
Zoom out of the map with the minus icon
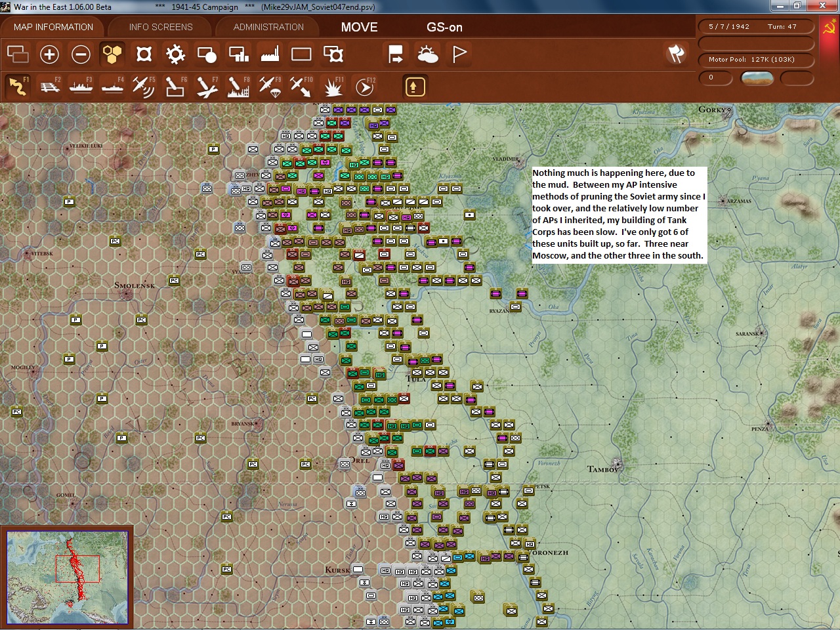(81, 54)
